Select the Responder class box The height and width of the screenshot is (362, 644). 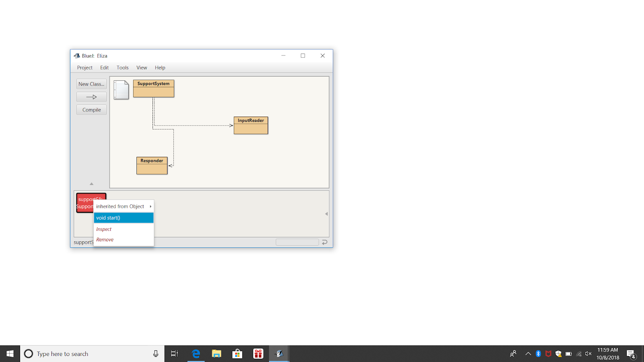click(x=152, y=166)
